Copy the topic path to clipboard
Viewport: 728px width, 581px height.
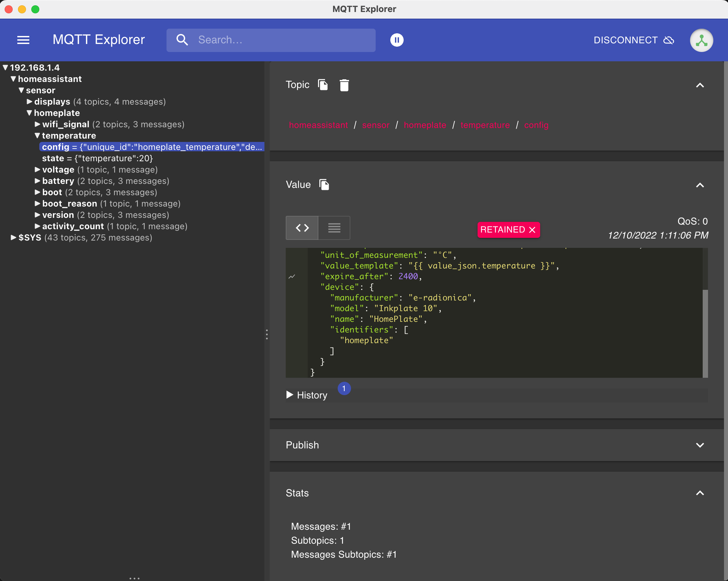point(323,85)
